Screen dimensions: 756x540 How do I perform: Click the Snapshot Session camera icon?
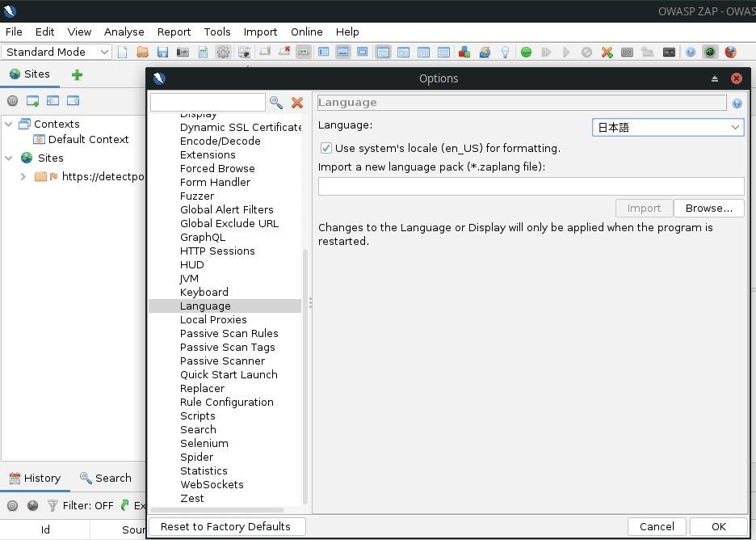(183, 52)
